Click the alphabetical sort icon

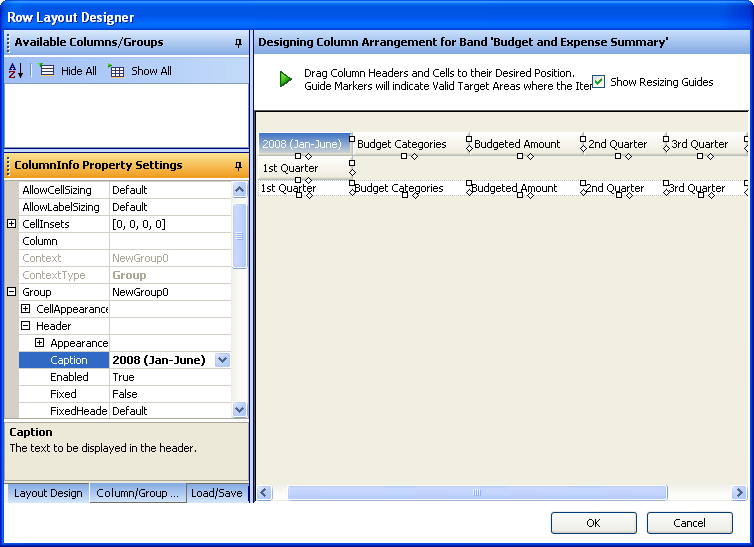pos(16,71)
